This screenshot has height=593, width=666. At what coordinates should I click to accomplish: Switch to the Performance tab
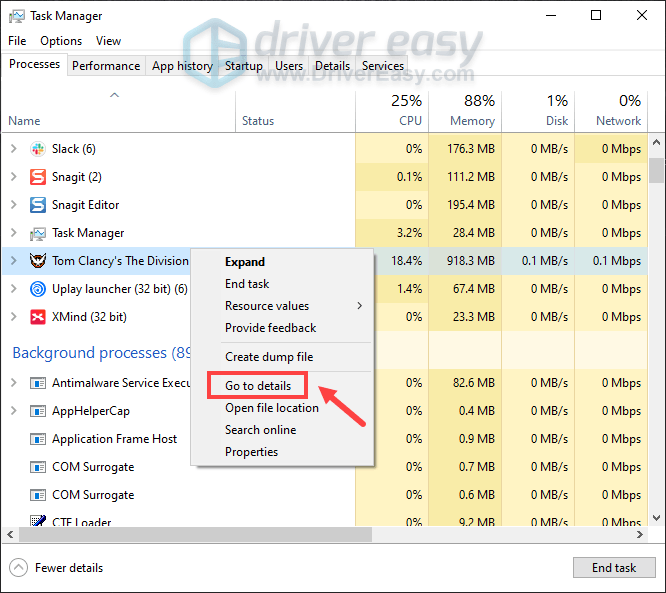pyautogui.click(x=106, y=66)
